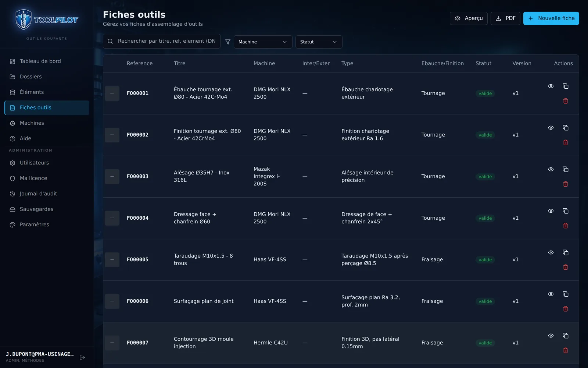Duplicate fiche F000002
Viewport: 588px width, 368px height.
[x=566, y=128]
